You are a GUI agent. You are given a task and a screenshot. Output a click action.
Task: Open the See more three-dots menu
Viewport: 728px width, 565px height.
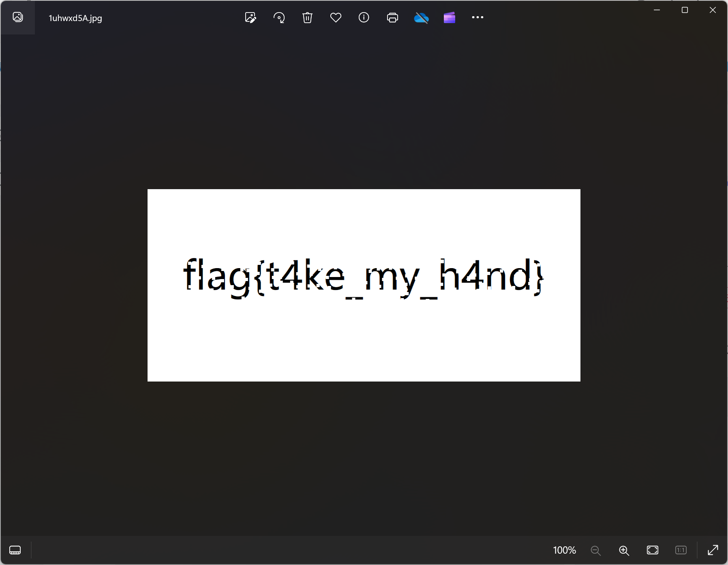477,17
